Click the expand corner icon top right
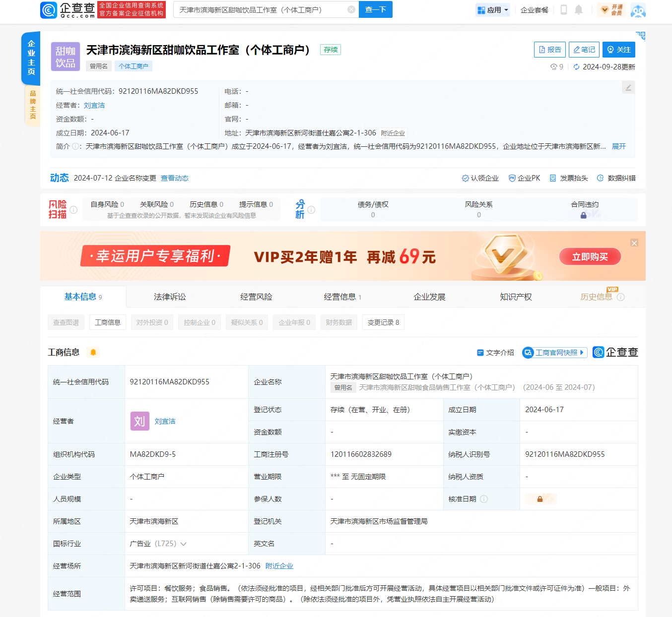Viewport: 672px width, 617px height. tap(640, 36)
